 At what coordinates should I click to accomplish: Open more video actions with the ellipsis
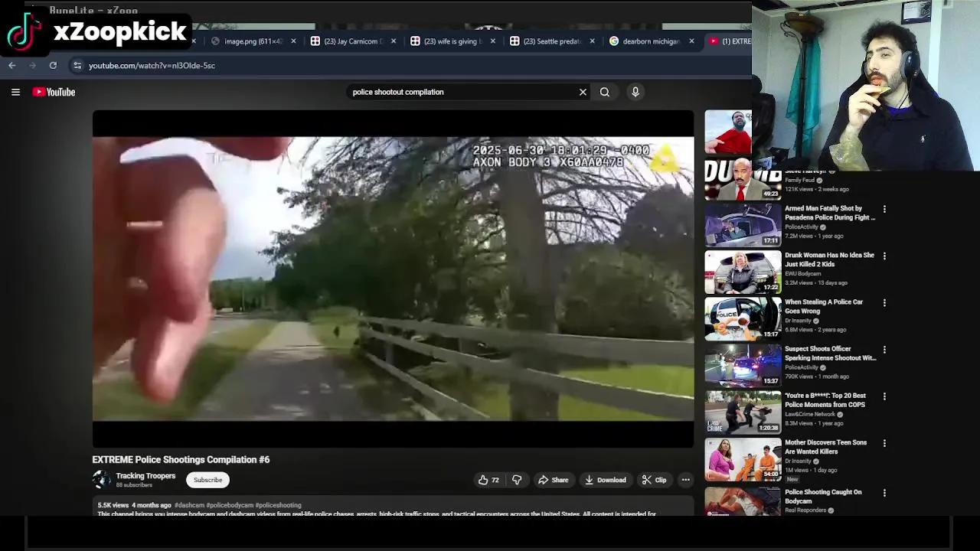tap(685, 480)
